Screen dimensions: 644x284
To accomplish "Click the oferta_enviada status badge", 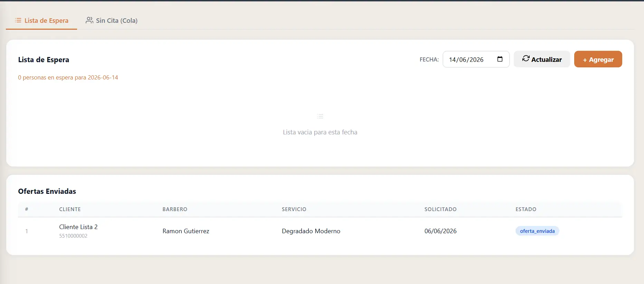I will (x=537, y=231).
